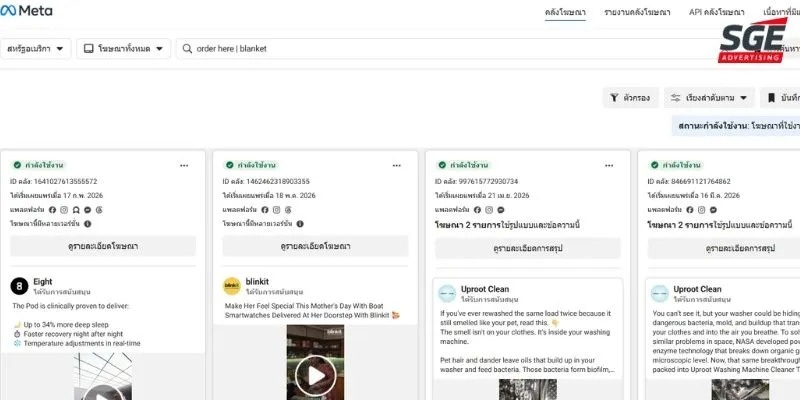Click the Meta logo
The width and height of the screenshot is (800, 400).
pos(26,10)
